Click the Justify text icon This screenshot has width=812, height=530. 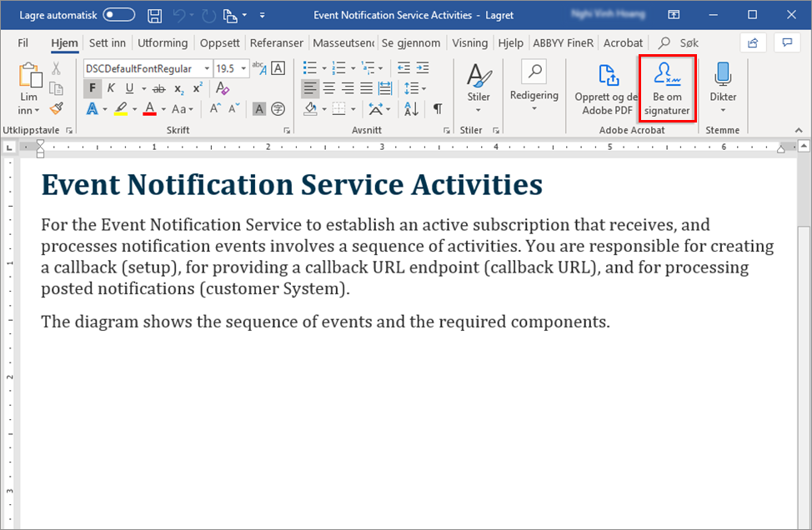[x=366, y=88]
